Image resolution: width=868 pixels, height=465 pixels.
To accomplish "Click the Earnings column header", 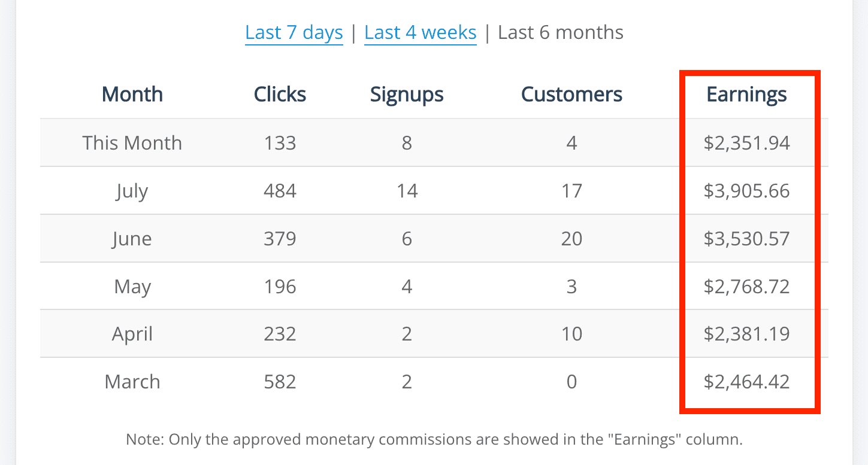I will click(746, 94).
